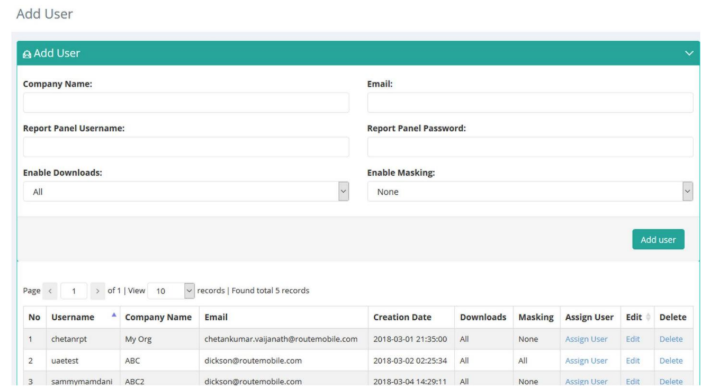Click the Add User panel header icon
Image resolution: width=709 pixels, height=391 pixels.
(27, 54)
